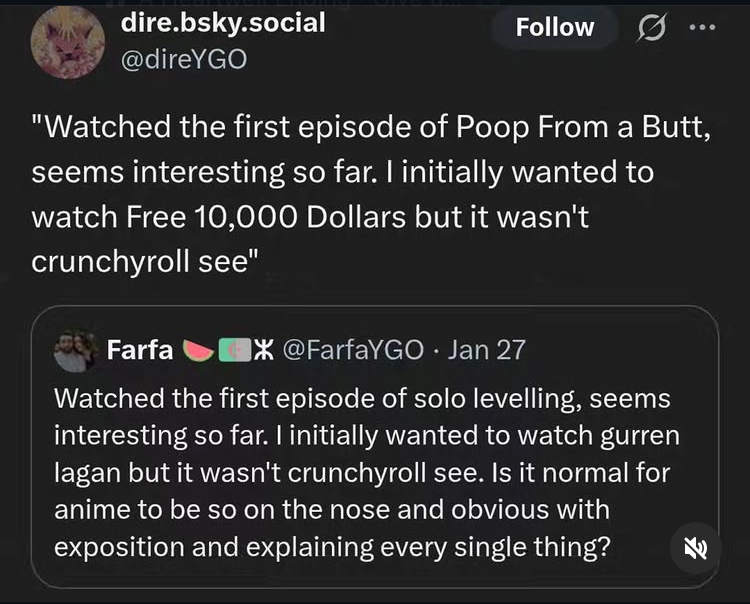Click the Farfa display name
The width and height of the screenshot is (750, 604).
coord(140,350)
